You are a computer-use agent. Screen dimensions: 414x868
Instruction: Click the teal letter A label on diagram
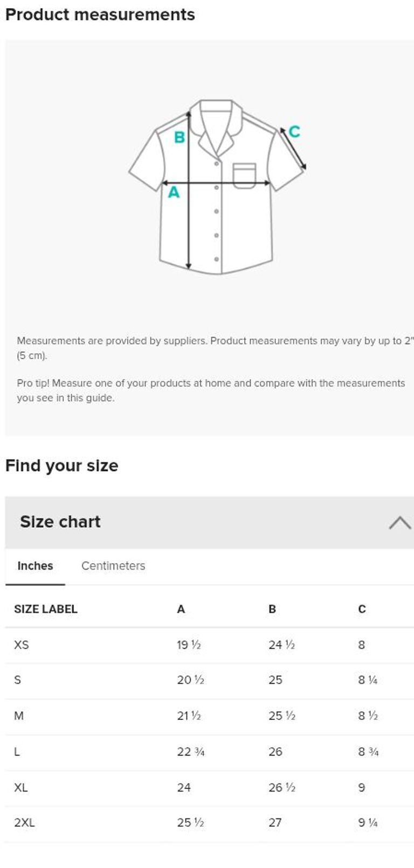174,192
